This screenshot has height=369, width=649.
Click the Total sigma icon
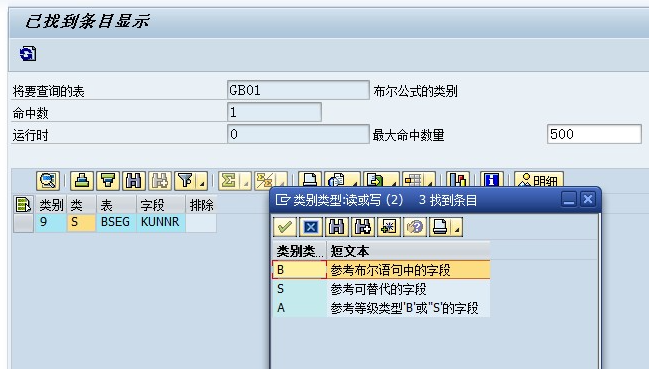coord(229,181)
